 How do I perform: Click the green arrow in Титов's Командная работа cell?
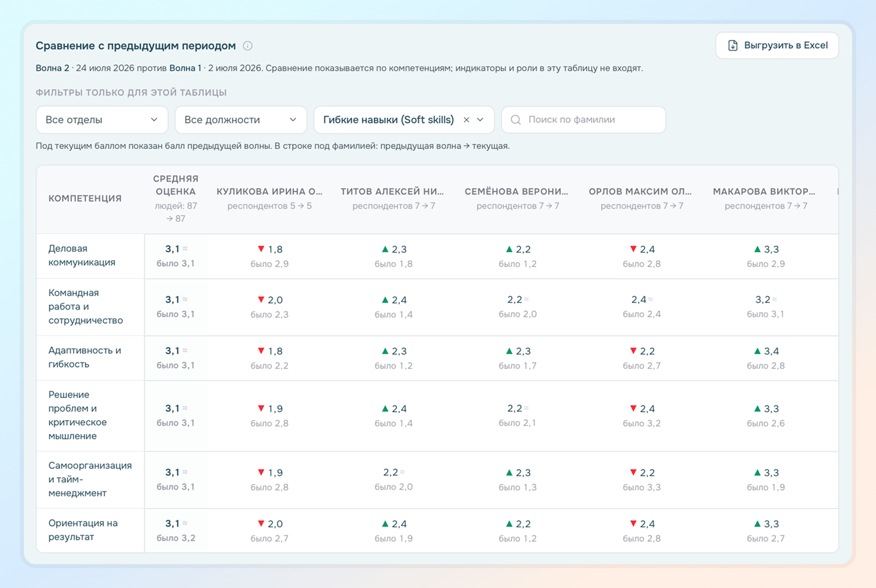385,299
